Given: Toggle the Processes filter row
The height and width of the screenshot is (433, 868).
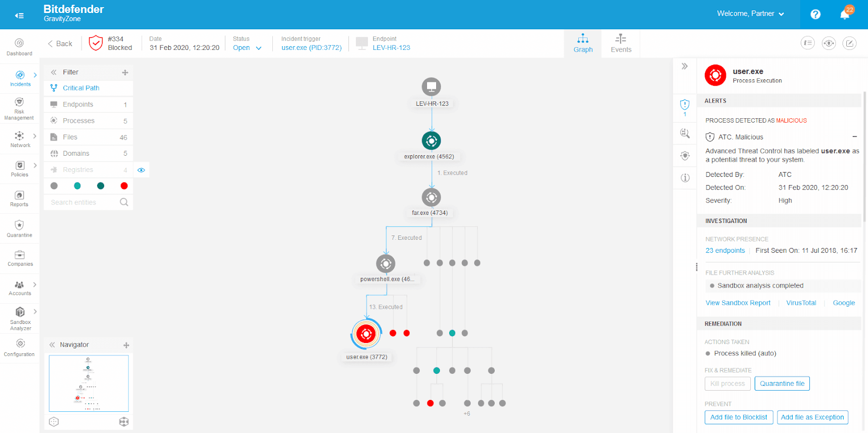Looking at the screenshot, I should [x=88, y=120].
